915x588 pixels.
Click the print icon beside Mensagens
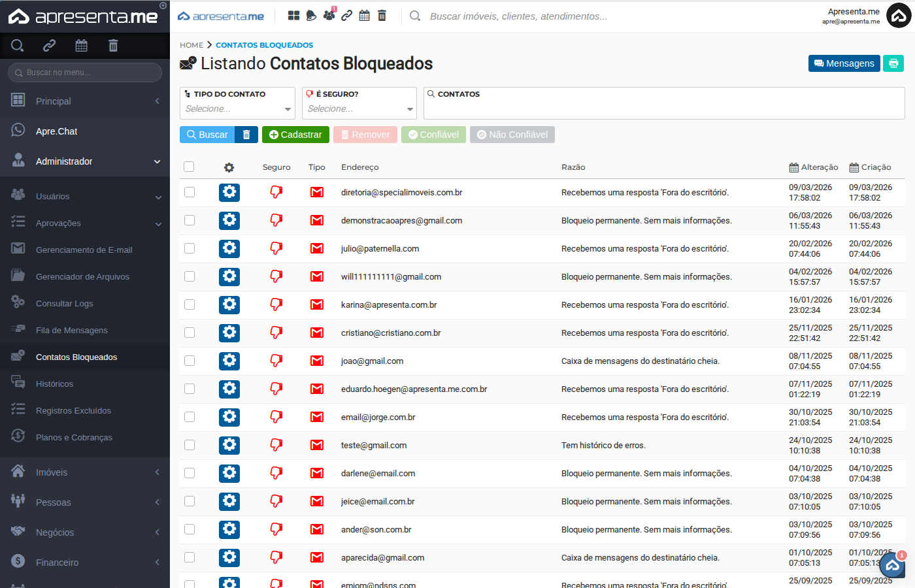[893, 63]
